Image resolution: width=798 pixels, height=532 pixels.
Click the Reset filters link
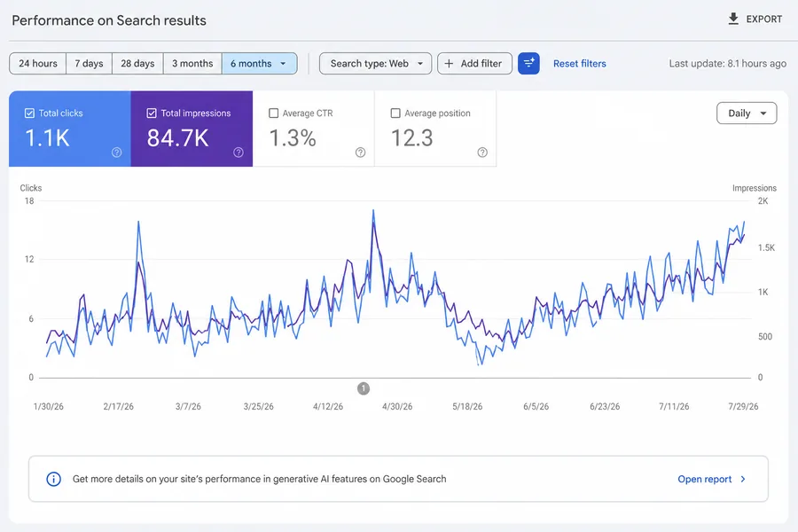pyautogui.click(x=580, y=64)
